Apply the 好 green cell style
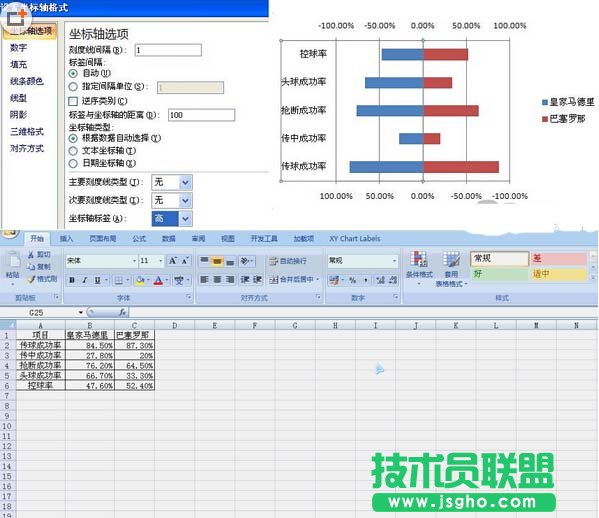The height and width of the screenshot is (518, 599). click(500, 274)
